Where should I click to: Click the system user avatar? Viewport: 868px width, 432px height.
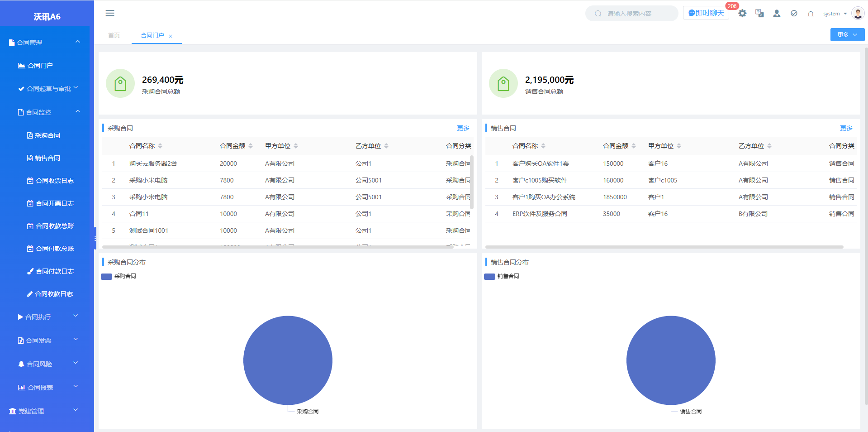[x=858, y=13]
